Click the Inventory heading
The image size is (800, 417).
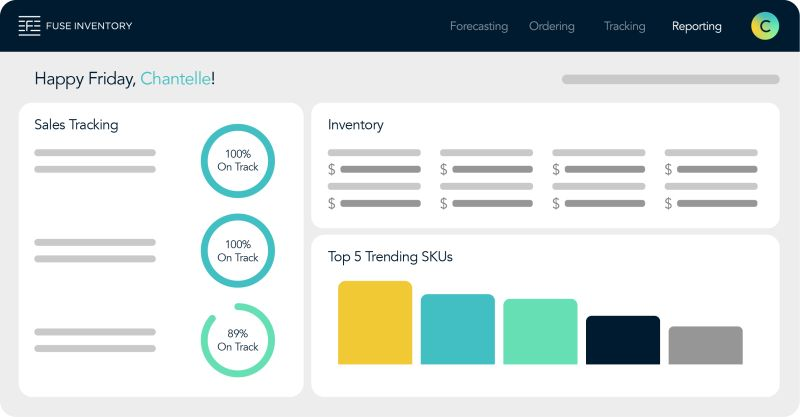click(x=356, y=125)
